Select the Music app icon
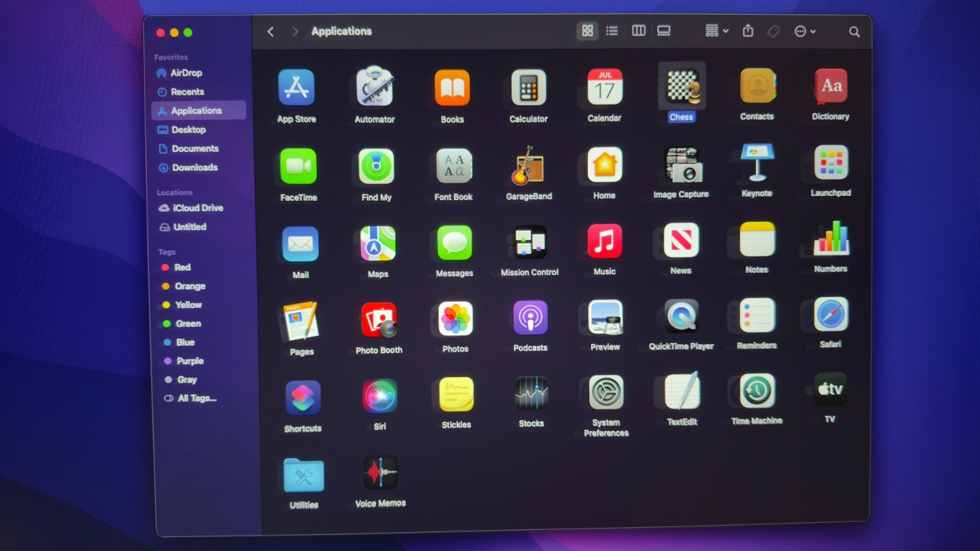 [x=605, y=241]
